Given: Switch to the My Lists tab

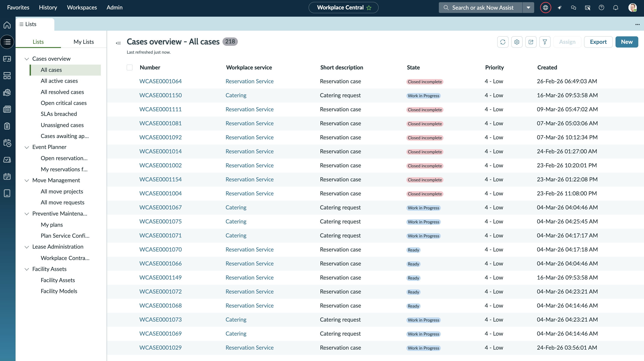Looking at the screenshot, I should click(x=84, y=42).
